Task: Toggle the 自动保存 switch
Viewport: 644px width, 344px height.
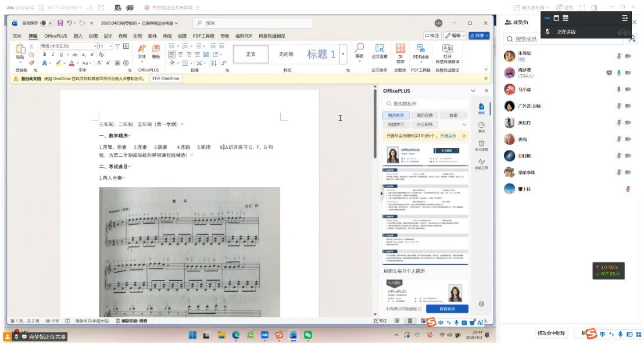Action: point(47,23)
